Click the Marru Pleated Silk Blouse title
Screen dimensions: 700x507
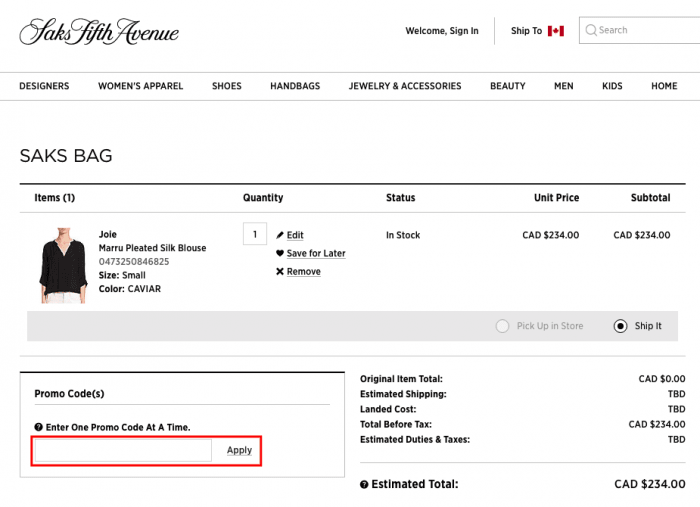click(152, 248)
